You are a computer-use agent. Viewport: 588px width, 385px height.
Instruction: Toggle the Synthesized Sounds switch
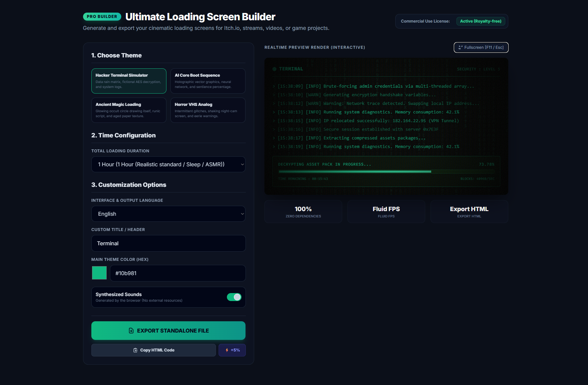(x=234, y=297)
